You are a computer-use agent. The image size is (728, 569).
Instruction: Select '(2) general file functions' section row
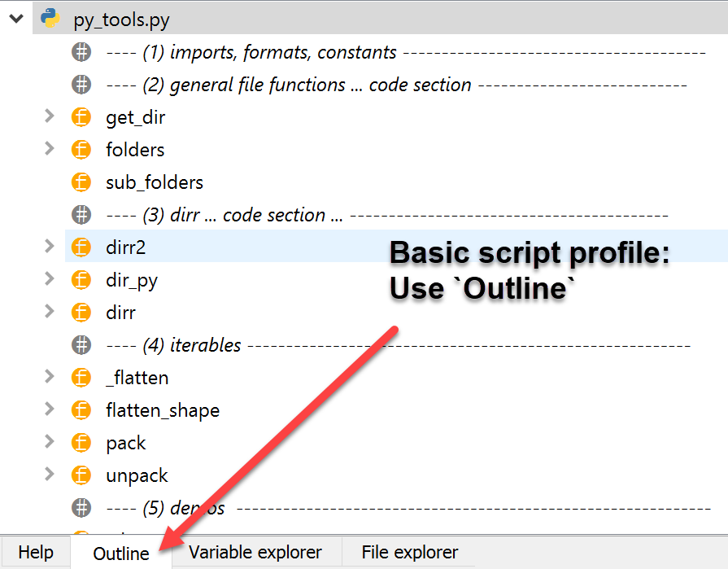[396, 85]
